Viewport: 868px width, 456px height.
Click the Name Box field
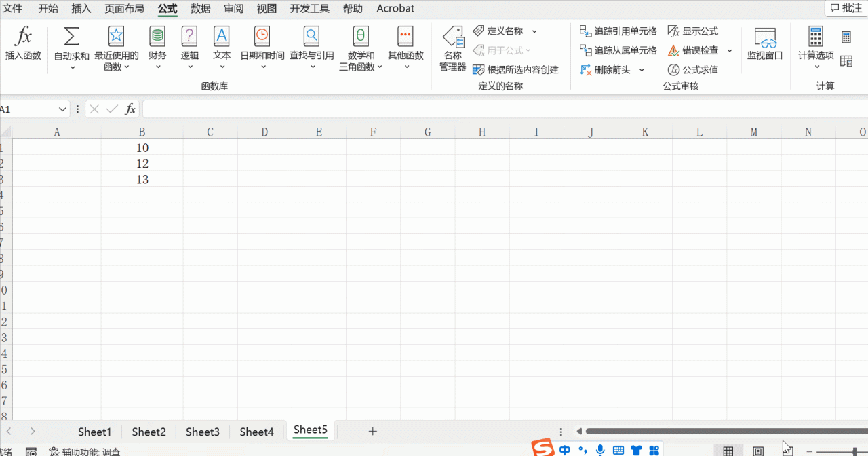28,109
